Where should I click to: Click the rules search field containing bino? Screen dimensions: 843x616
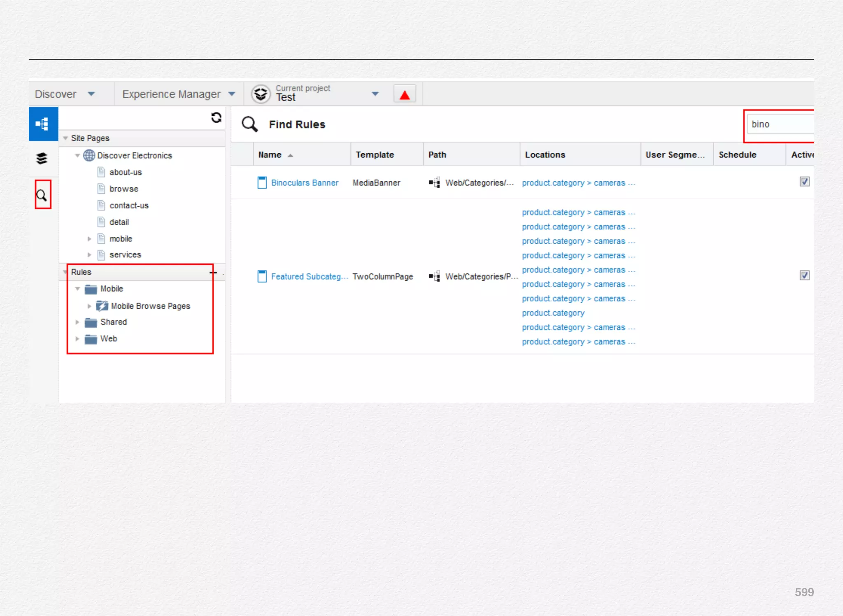click(780, 124)
